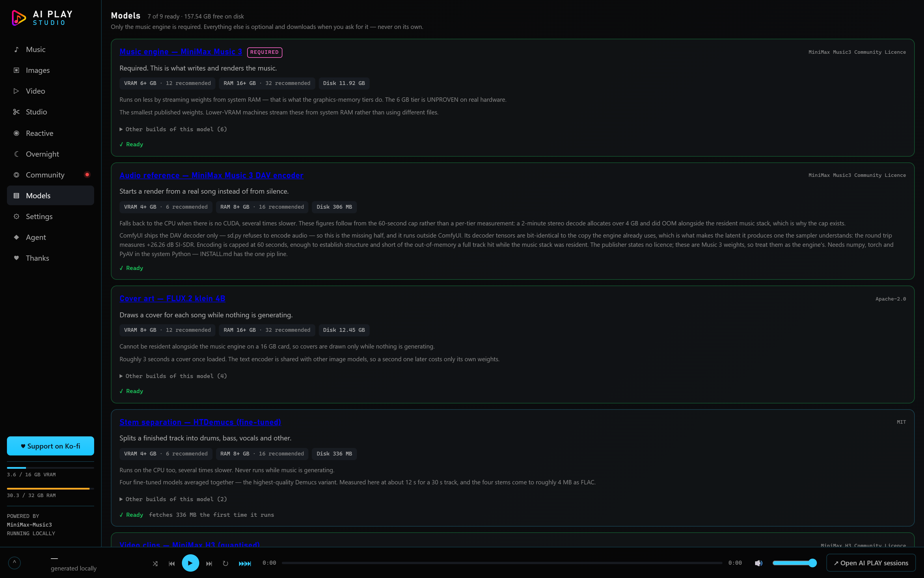This screenshot has height=578, width=924.
Task: Click the Studio scissors icon in the sidebar
Action: pos(16,112)
